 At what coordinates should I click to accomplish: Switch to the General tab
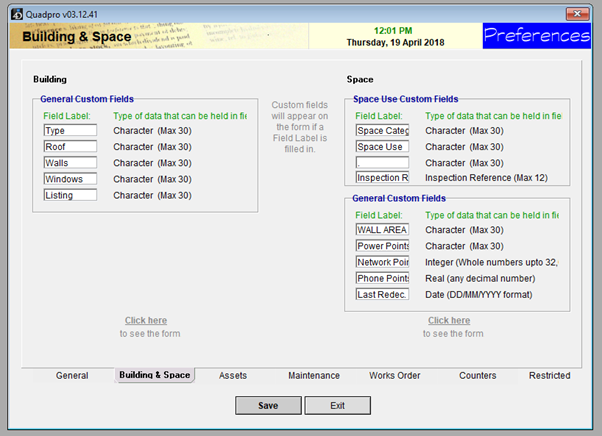72,375
